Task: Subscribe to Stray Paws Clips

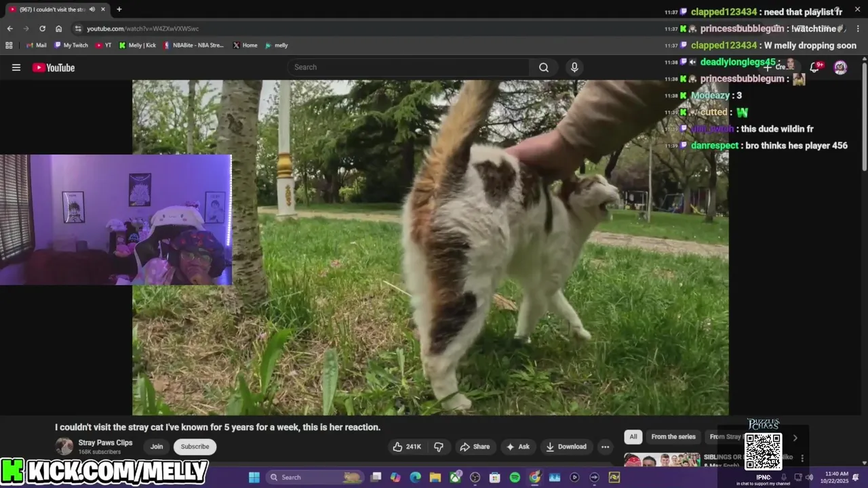Action: [195, 447]
